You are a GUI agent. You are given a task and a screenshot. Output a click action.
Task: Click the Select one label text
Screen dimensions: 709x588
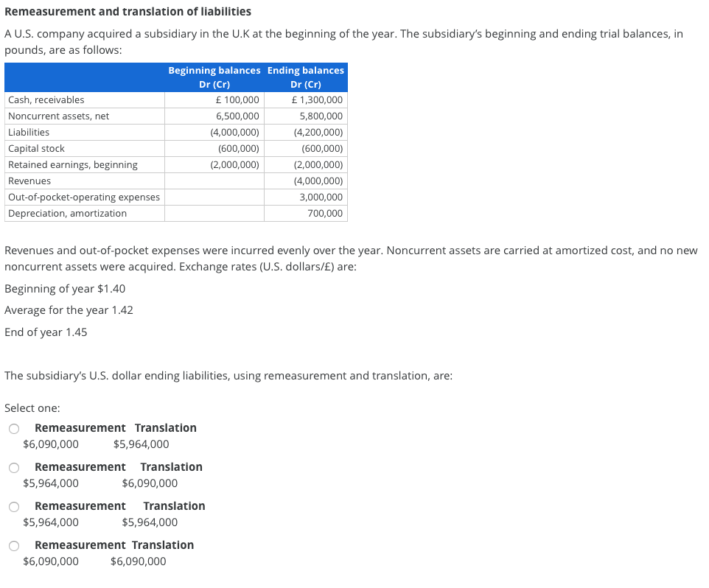(31, 407)
